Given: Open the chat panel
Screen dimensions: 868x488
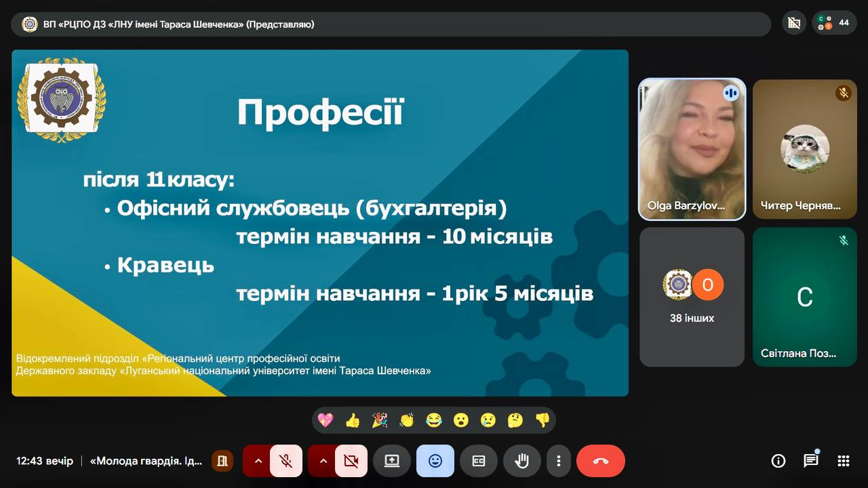Looking at the screenshot, I should pos(810,461).
